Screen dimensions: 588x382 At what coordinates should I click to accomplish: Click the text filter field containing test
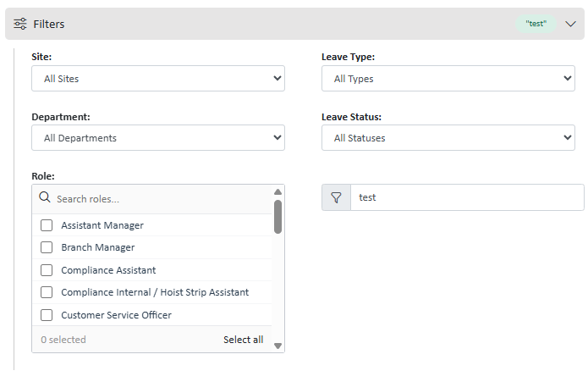point(467,197)
